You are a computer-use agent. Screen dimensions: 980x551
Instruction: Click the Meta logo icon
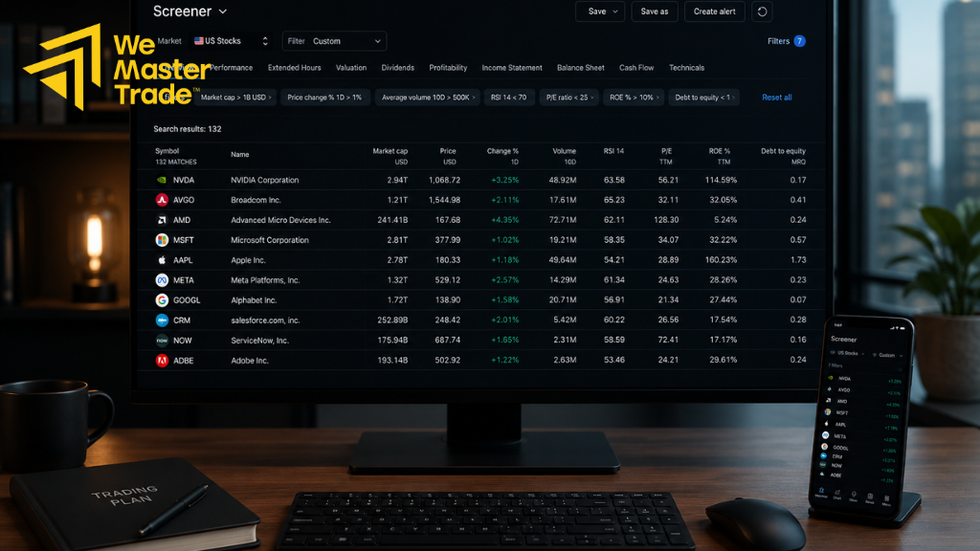click(x=162, y=280)
